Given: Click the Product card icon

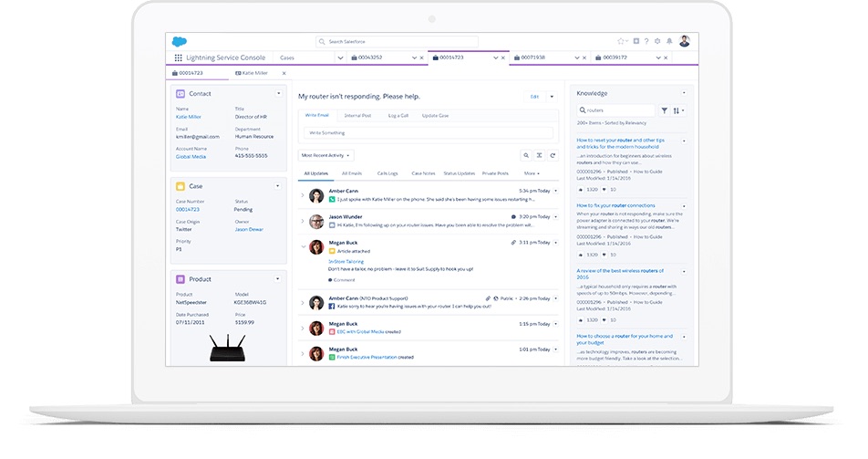Looking at the screenshot, I should click(x=180, y=279).
